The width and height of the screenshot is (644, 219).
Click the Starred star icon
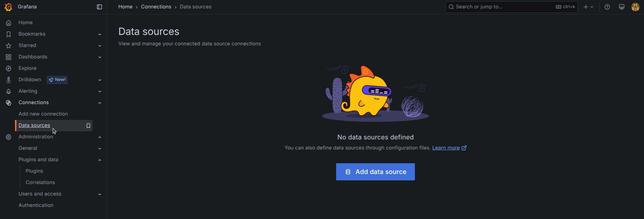pyautogui.click(x=9, y=46)
